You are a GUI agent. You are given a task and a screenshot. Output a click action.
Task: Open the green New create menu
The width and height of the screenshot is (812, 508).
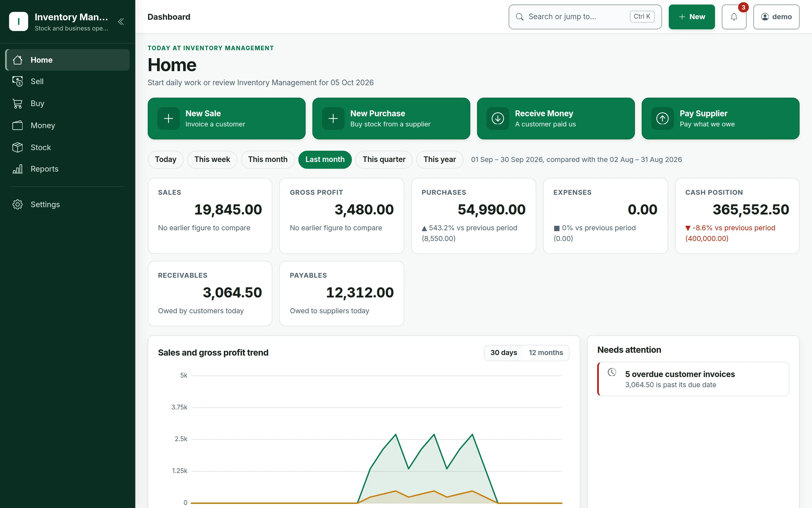(x=692, y=17)
